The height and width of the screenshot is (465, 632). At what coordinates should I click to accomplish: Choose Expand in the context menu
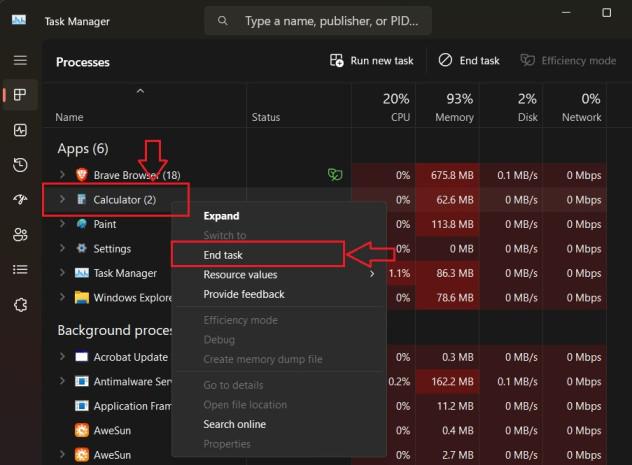click(279, 216)
